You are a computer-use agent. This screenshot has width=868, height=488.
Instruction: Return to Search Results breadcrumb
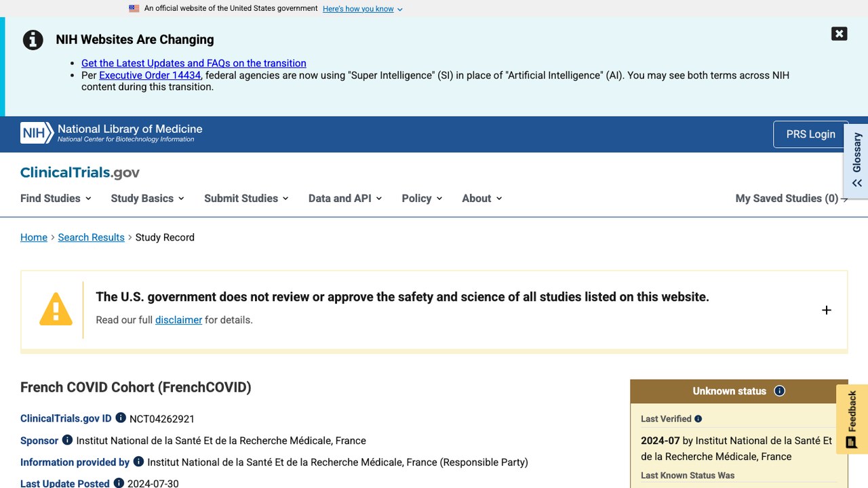pos(92,237)
